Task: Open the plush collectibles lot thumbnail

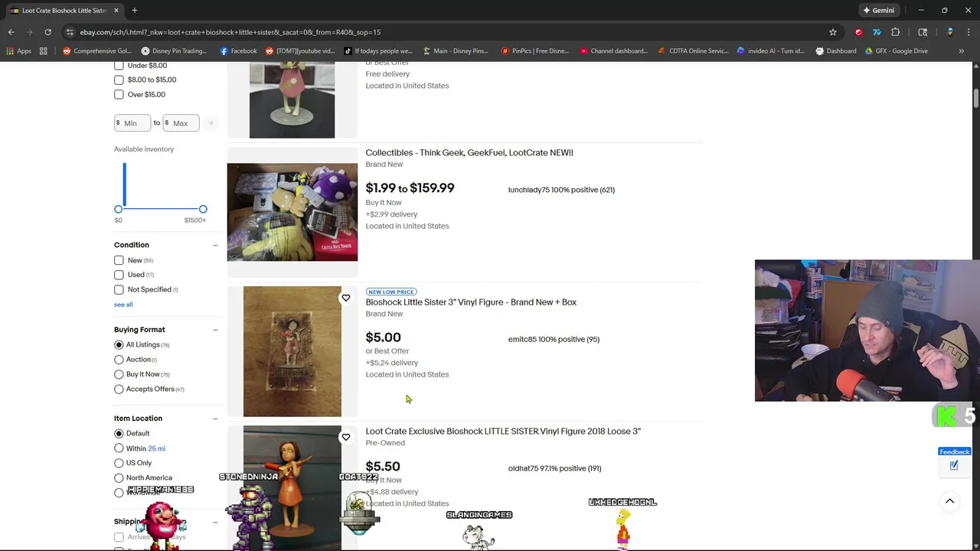Action: [x=292, y=212]
